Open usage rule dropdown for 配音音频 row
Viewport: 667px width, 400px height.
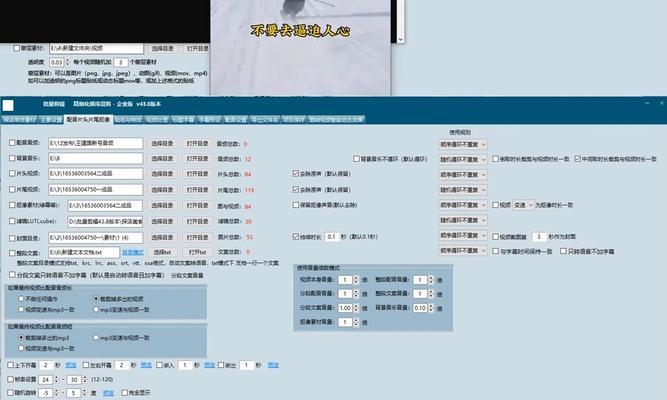[463, 144]
